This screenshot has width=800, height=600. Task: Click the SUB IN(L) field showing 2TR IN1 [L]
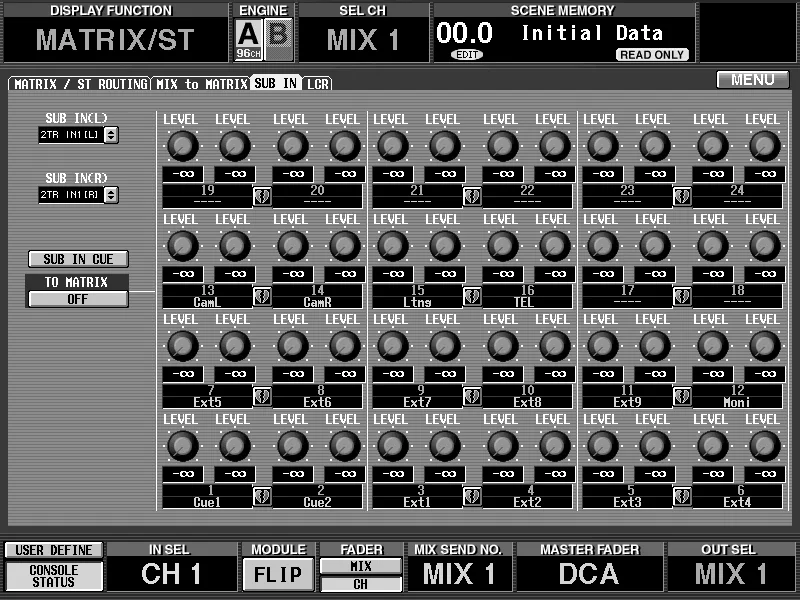[x=71, y=135]
